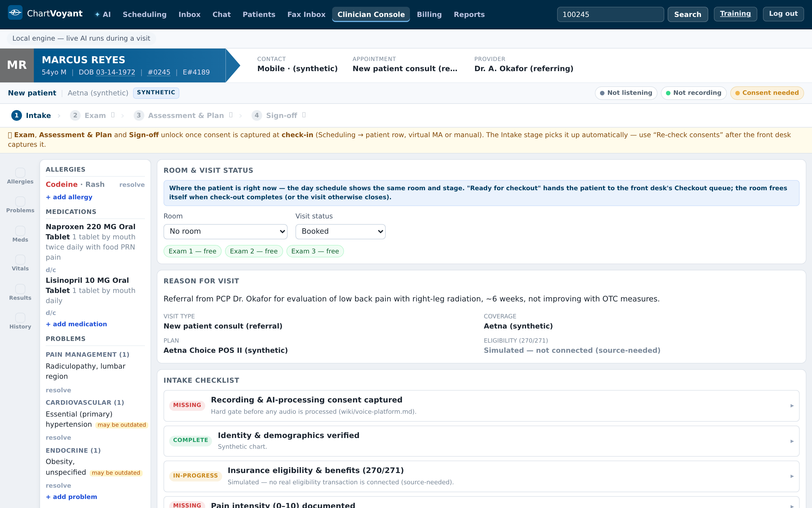Image resolution: width=812 pixels, height=508 pixels.
Task: Click Naproxen 220 MG Oral Tablet entry
Action: tap(91, 242)
